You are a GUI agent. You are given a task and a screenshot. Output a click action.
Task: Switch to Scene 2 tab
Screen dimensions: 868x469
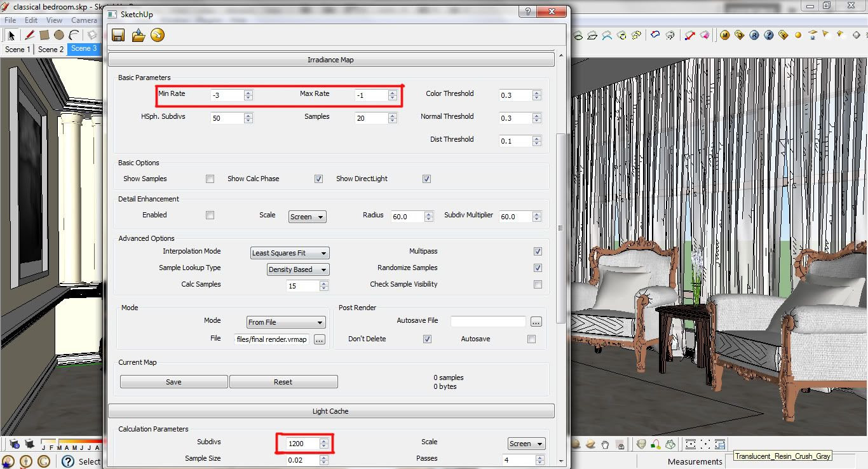[x=50, y=49]
